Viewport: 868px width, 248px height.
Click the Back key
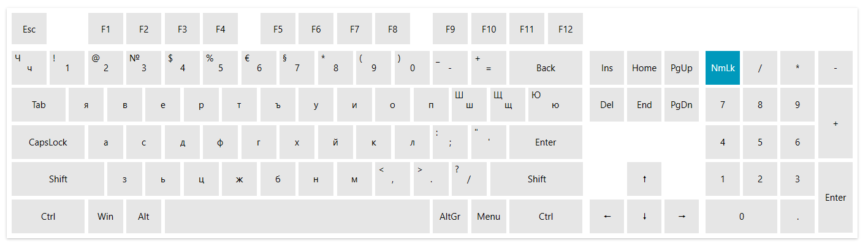tap(546, 68)
